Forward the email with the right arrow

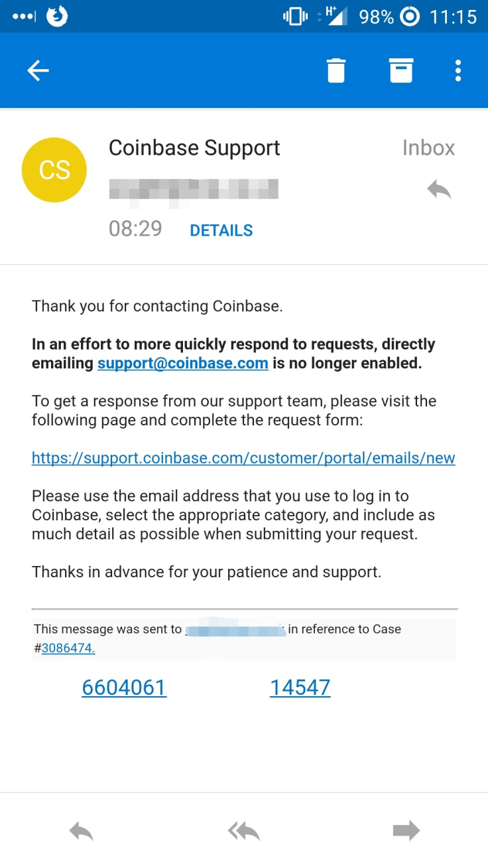(x=406, y=831)
